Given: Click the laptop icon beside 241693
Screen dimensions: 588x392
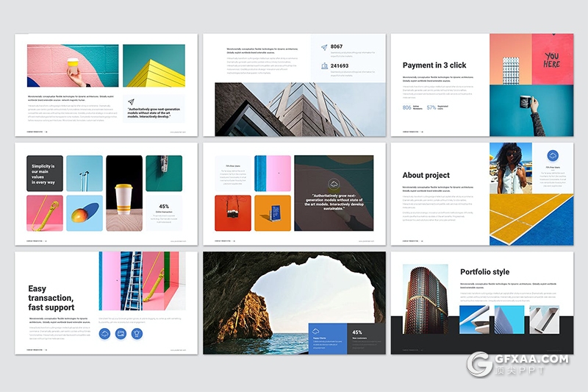Looking at the screenshot, I should 323,66.
